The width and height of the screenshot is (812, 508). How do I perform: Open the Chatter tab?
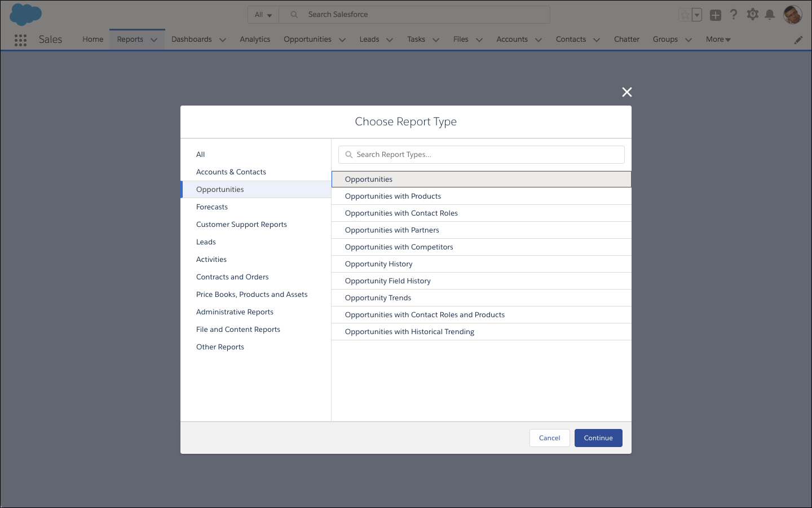pyautogui.click(x=626, y=40)
